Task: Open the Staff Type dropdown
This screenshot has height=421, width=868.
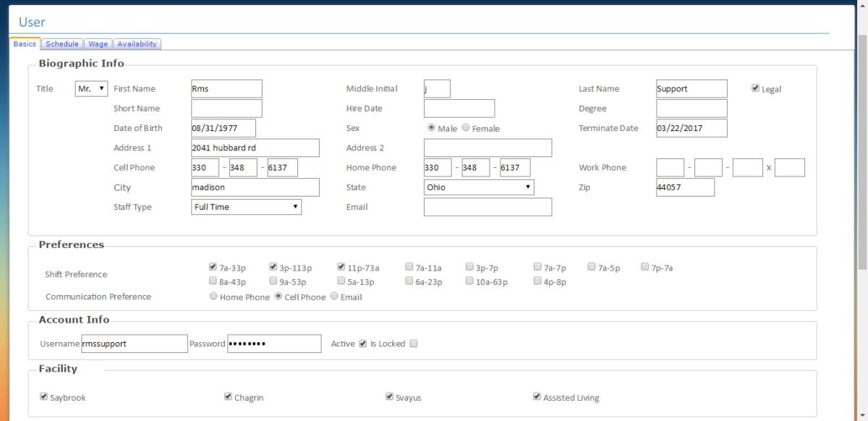Action: pyautogui.click(x=246, y=206)
